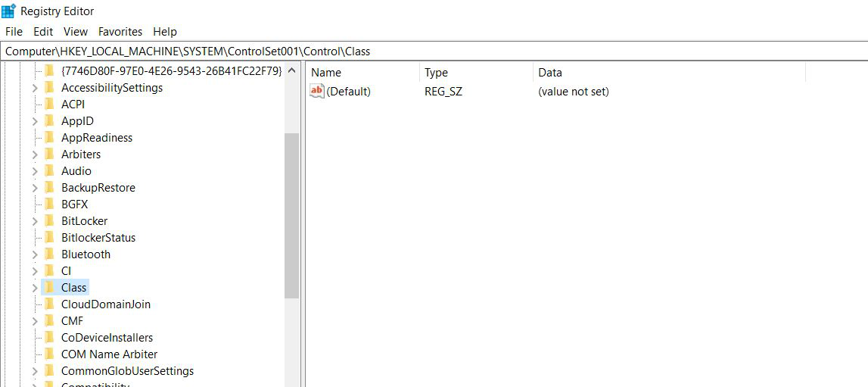
Task: Click the (Default) string value icon
Action: click(x=317, y=92)
